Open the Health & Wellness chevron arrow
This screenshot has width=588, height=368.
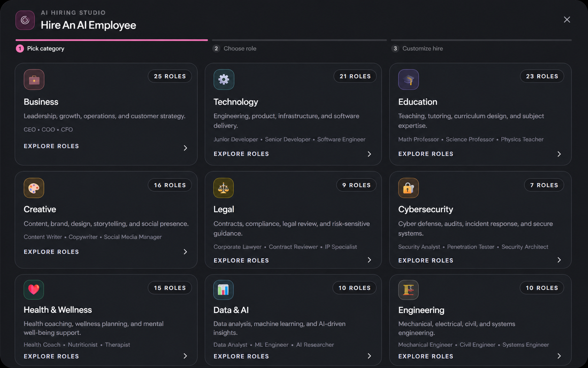[x=185, y=356]
